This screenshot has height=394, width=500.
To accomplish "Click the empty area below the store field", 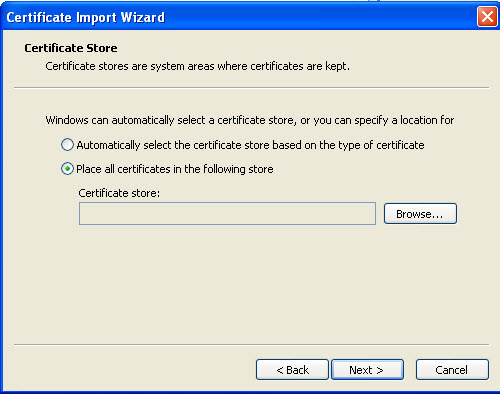I will tap(251, 283).
